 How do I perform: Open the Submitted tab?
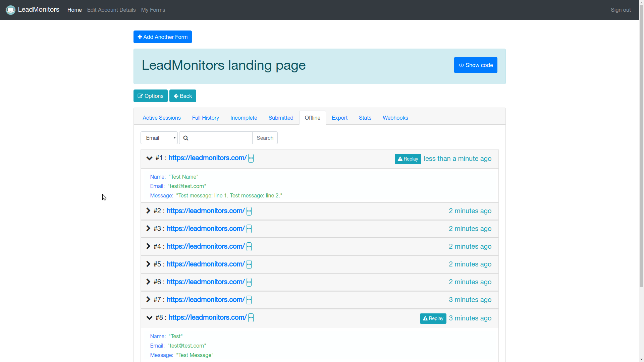281,118
